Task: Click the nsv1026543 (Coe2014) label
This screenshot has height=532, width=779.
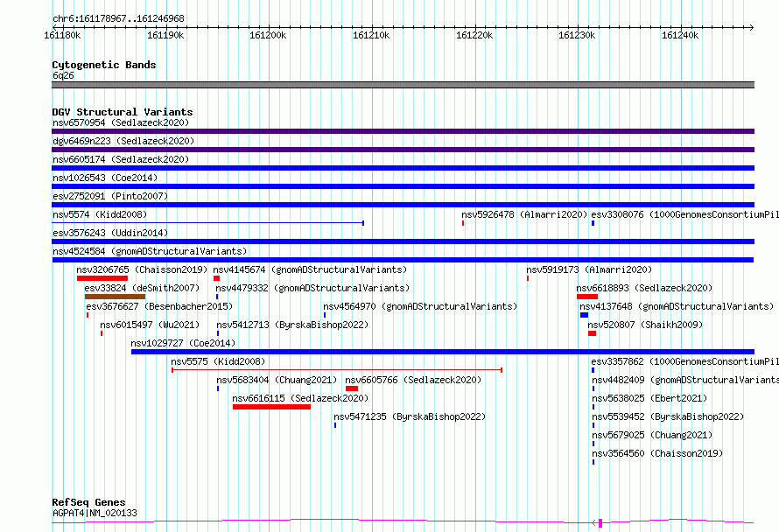Action: coord(105,178)
